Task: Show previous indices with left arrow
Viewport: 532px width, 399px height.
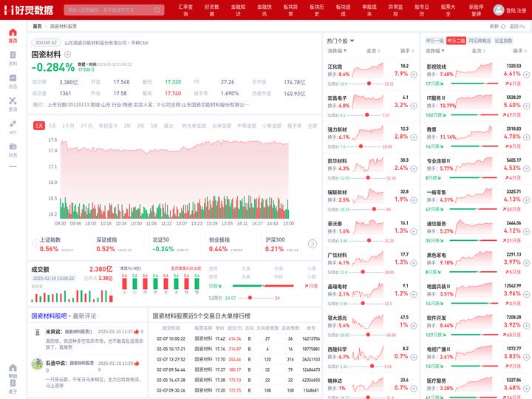Action: click(35, 244)
